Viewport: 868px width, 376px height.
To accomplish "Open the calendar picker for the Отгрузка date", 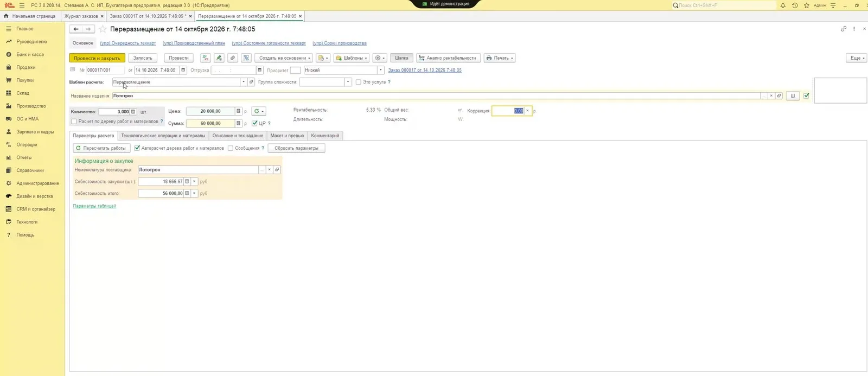I will (260, 70).
